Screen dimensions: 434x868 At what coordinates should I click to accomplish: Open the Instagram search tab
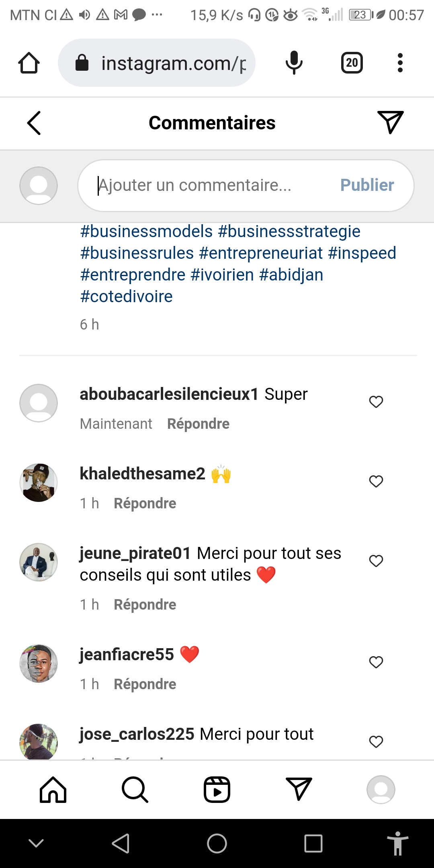[x=135, y=790]
